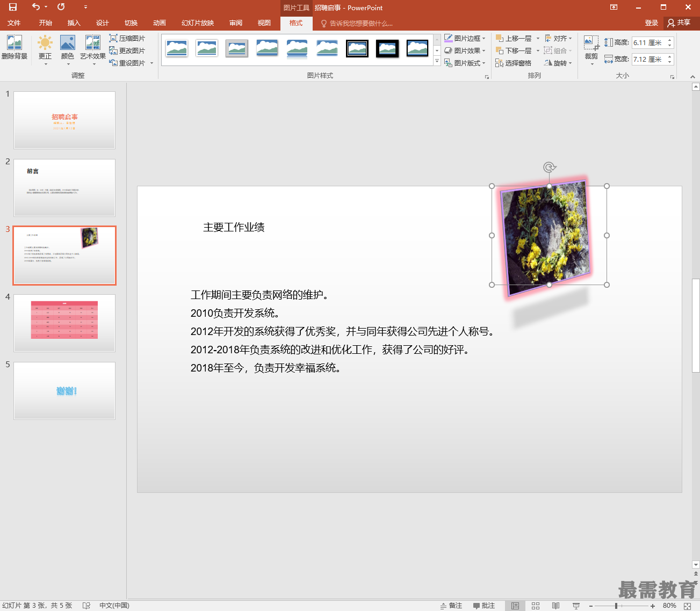The height and width of the screenshot is (611, 700).
Task: Open Picture Styles dialog launcher
Action: coord(487,77)
